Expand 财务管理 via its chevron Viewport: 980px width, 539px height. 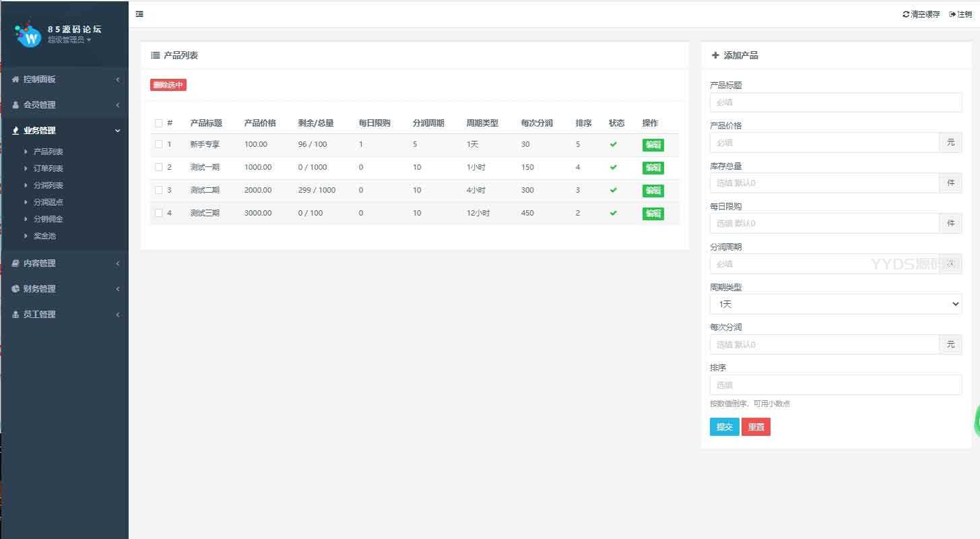(118, 289)
